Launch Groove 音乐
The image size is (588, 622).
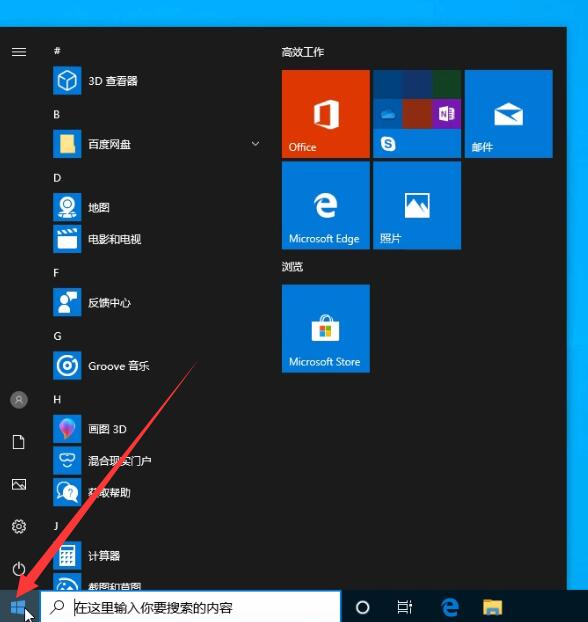click(101, 366)
